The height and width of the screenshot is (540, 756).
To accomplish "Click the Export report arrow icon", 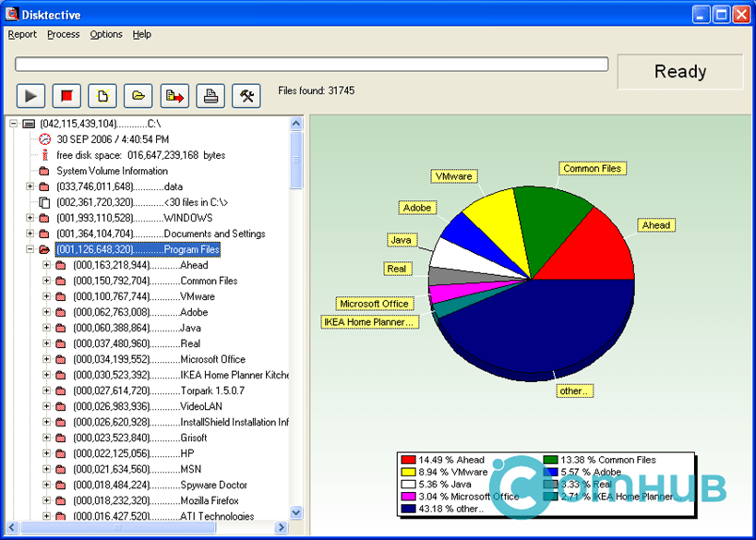I will 174,95.
